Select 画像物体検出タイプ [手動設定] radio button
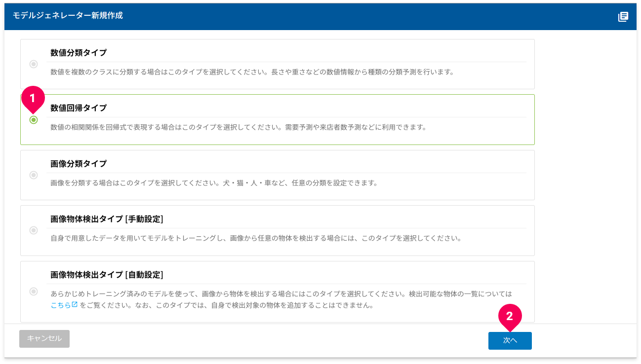641x364 pixels. tap(34, 230)
